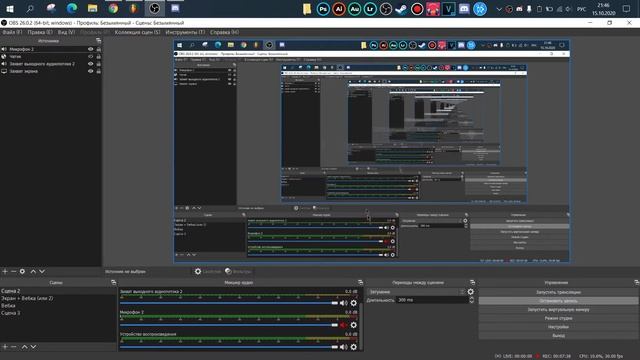The width and height of the screenshot is (640, 360).
Task: Click Режим студии button
Action: click(558, 318)
